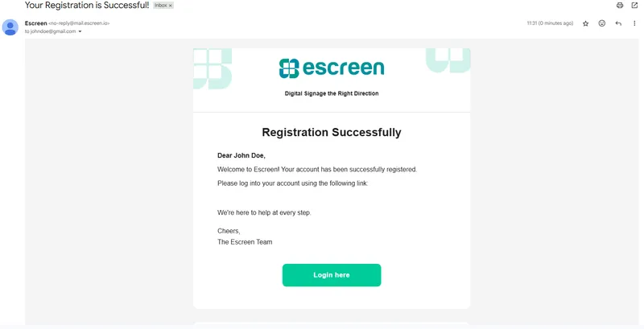Reply using the arrow icon

618,23
